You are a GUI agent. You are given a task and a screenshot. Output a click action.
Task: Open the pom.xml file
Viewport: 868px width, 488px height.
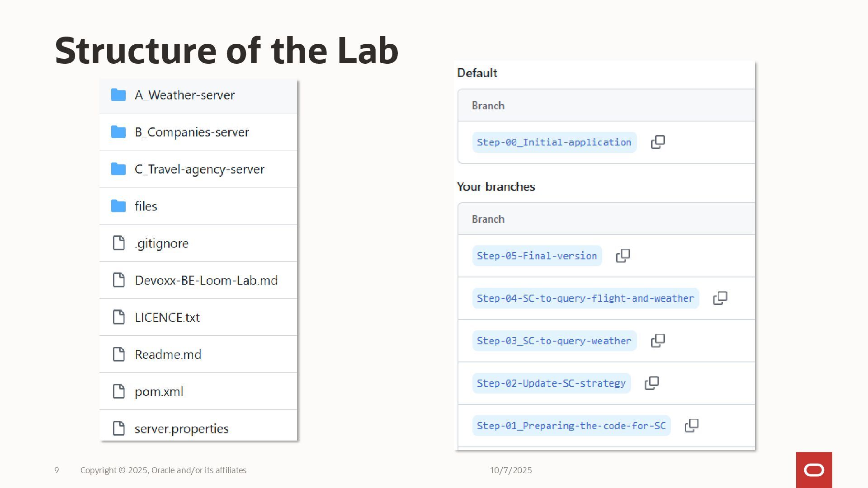tap(159, 391)
